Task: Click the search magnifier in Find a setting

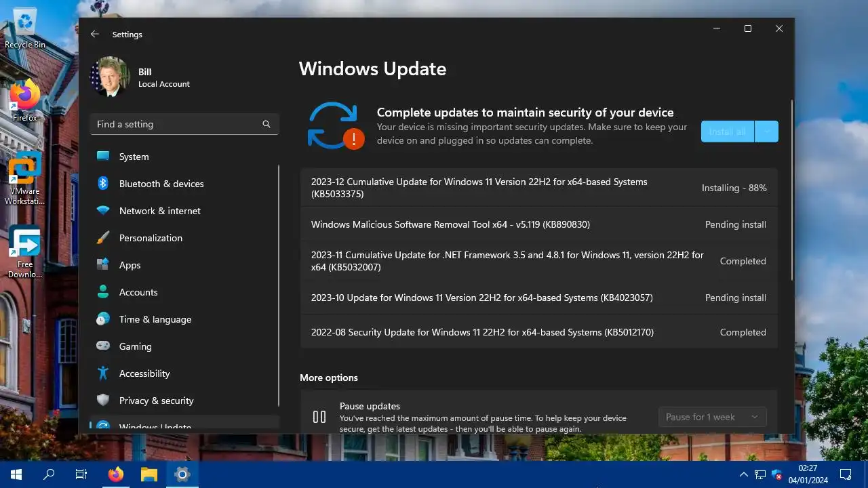Action: pos(267,124)
